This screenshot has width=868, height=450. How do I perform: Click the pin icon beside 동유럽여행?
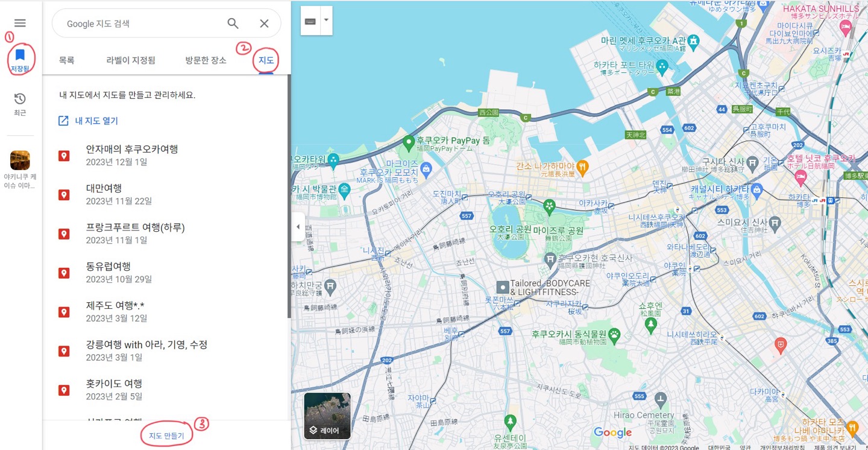[x=64, y=273]
